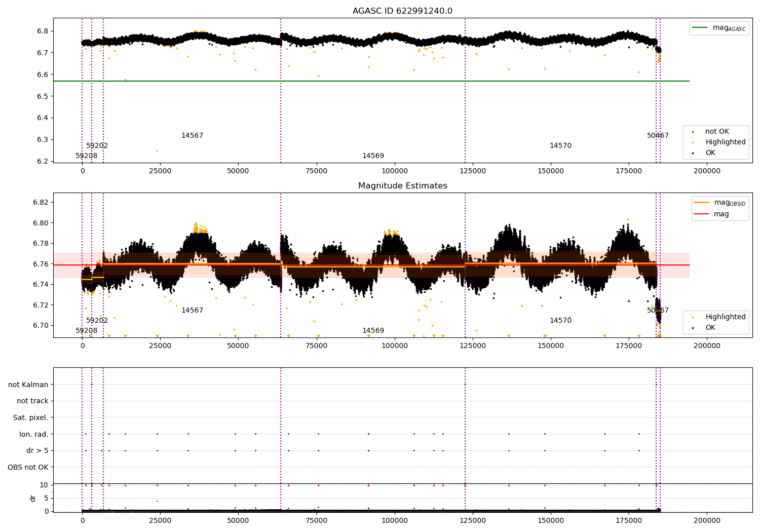Click the 6.5 y-axis tick label
The image size is (760, 532).
coord(43,96)
